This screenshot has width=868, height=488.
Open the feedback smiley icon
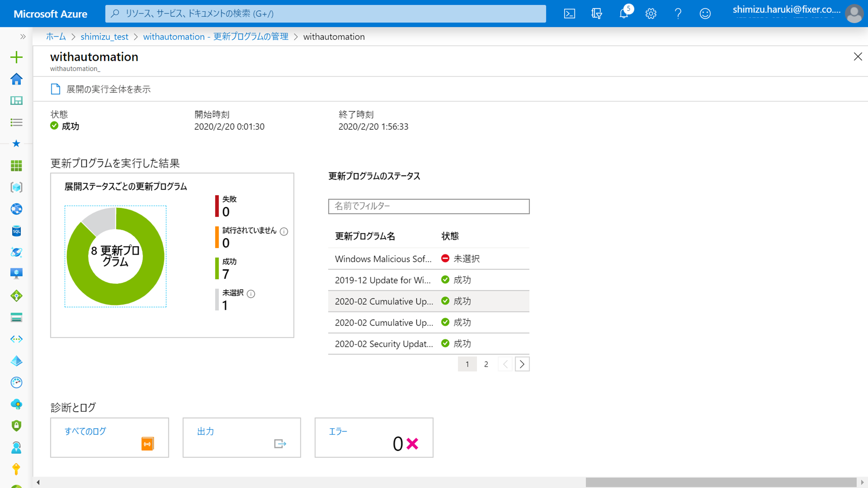tap(705, 13)
